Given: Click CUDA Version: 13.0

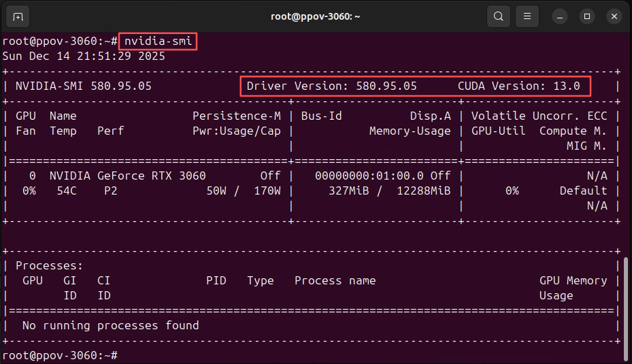Looking at the screenshot, I should click(519, 86).
